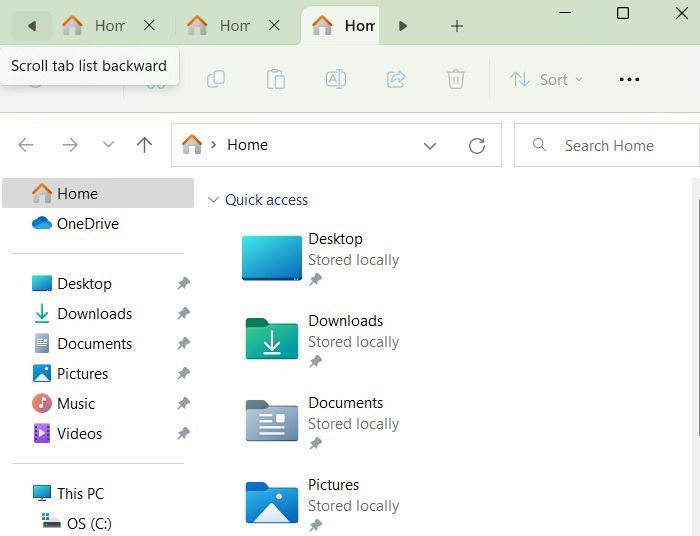Click Home breadcrumb in address bar

[247, 145]
